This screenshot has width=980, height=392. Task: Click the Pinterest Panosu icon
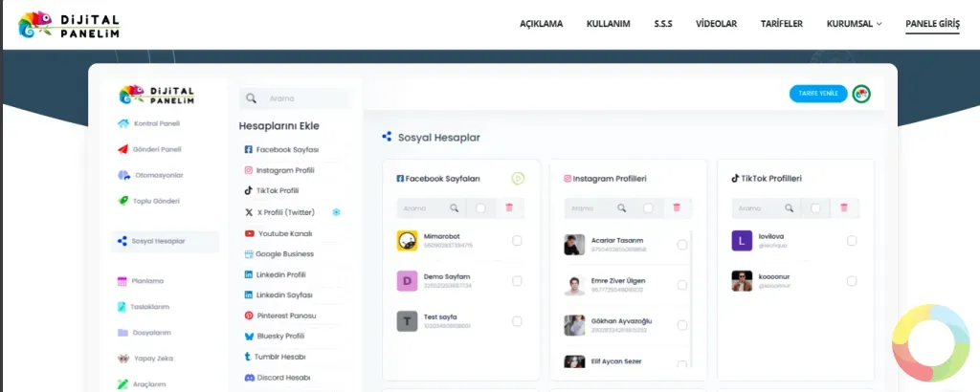[249, 316]
